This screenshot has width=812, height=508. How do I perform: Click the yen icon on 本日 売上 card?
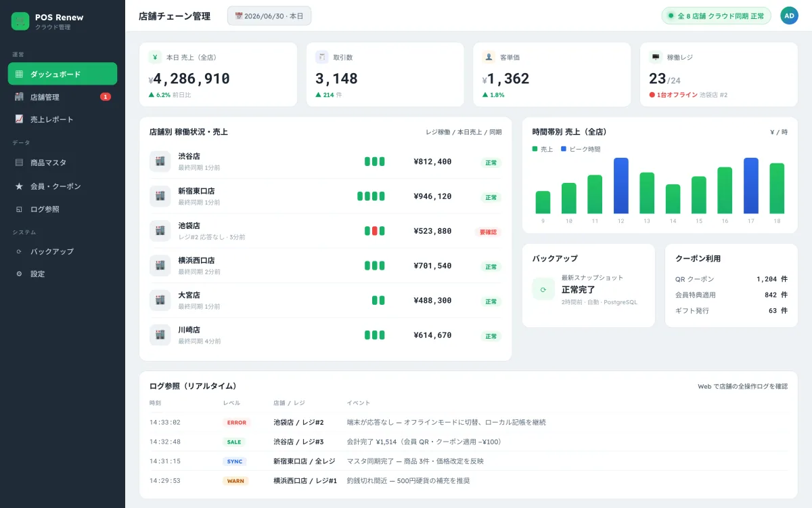coord(155,58)
